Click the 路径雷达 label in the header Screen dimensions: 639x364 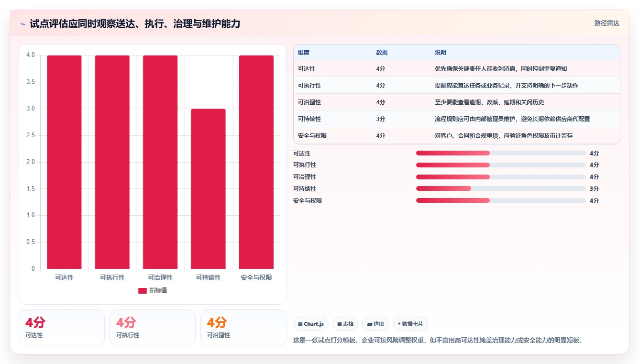[x=607, y=23]
